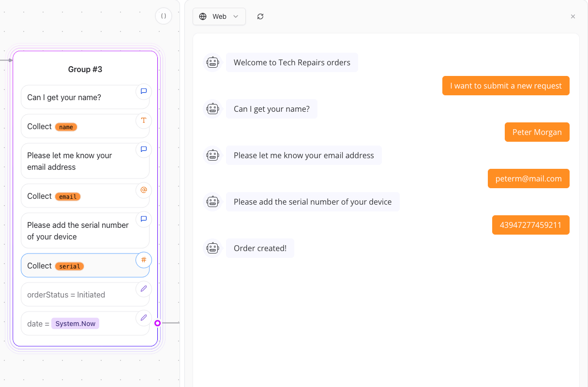
Task: Click the Group #3 title
Action: pos(85,69)
